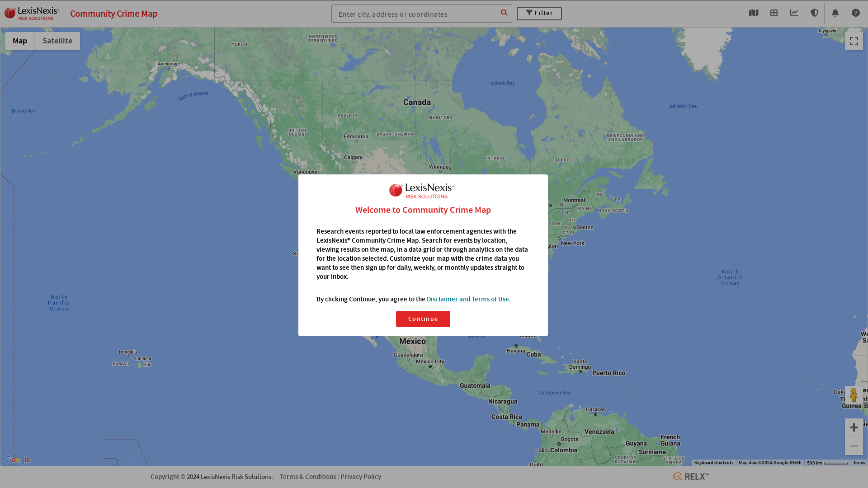Click the Canada label on map

tap(417, 103)
